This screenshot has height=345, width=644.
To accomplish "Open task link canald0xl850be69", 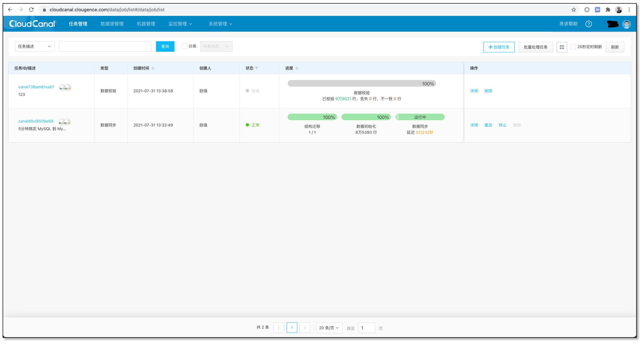I will 36,121.
